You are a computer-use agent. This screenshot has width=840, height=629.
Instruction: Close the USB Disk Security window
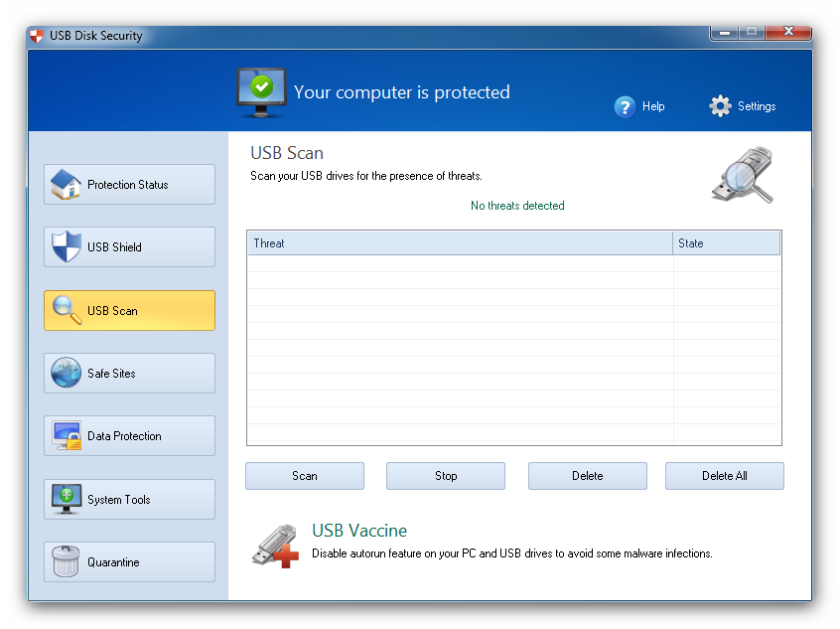click(x=788, y=32)
